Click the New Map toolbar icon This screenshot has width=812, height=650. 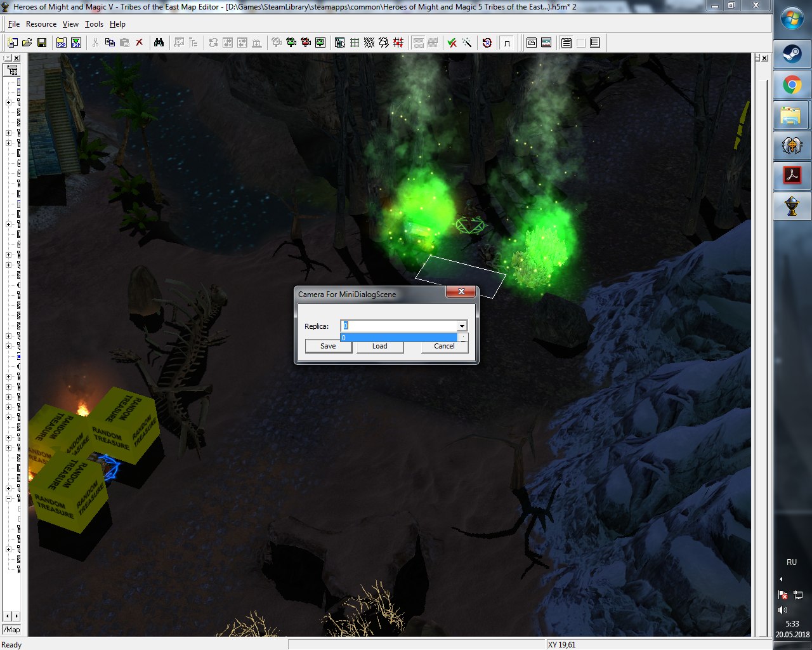click(x=12, y=43)
